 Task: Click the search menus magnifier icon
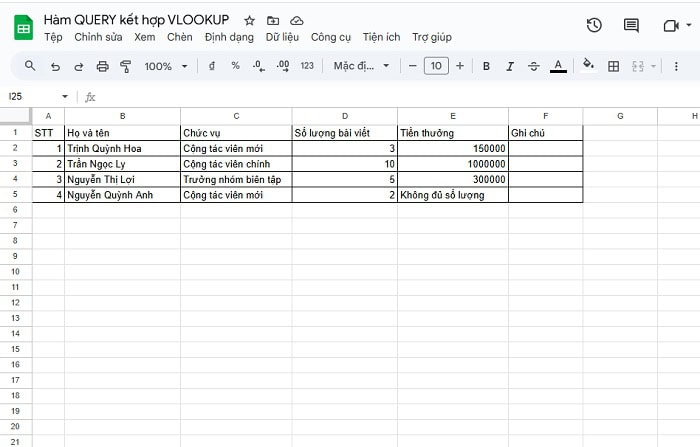(x=30, y=66)
